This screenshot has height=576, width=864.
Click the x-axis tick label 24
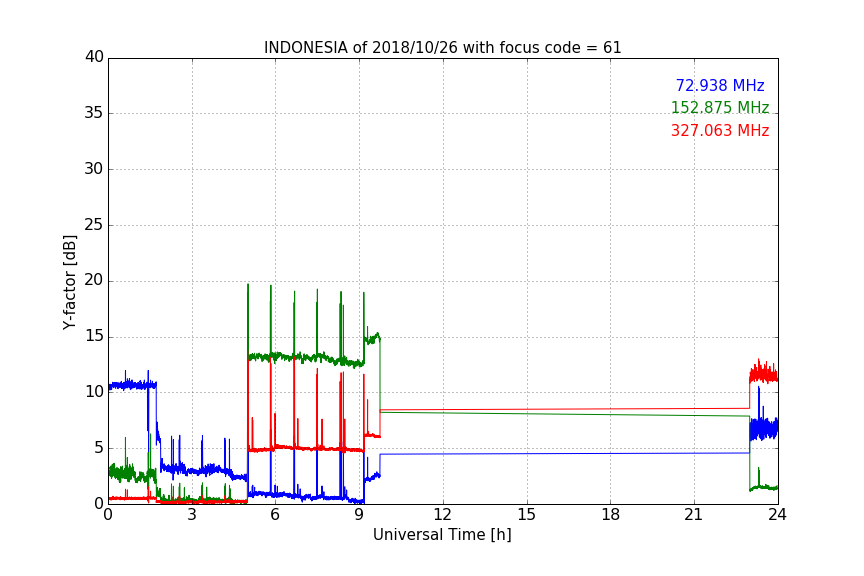click(x=777, y=515)
